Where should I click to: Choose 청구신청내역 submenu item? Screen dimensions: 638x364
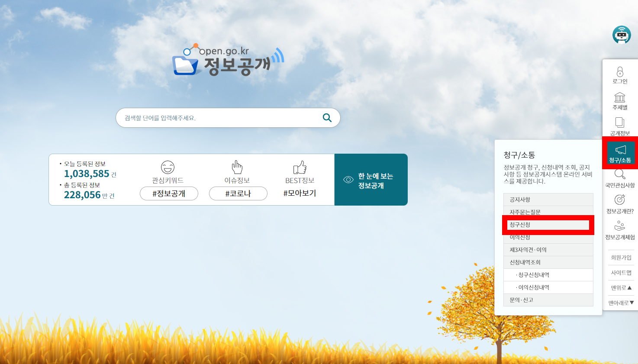(x=548, y=275)
